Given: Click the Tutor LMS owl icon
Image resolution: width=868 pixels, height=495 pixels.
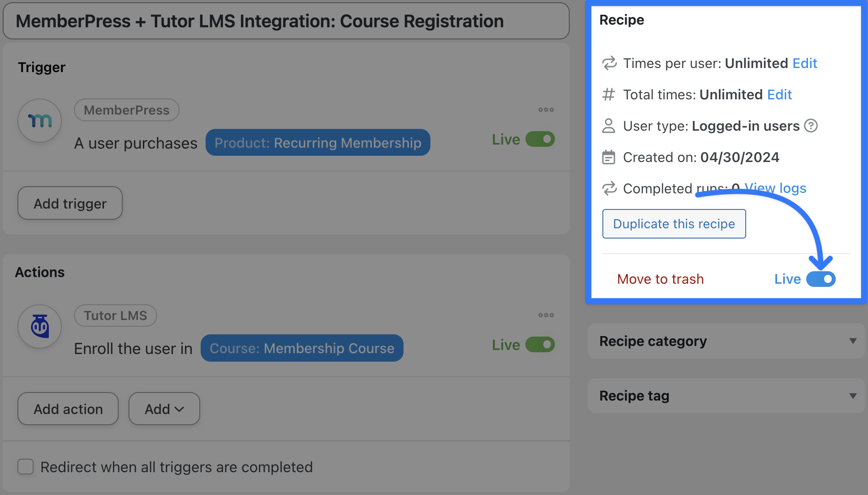Looking at the screenshot, I should point(40,326).
